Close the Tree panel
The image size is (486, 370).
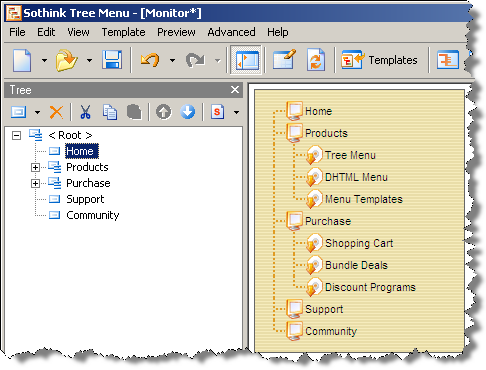click(235, 90)
